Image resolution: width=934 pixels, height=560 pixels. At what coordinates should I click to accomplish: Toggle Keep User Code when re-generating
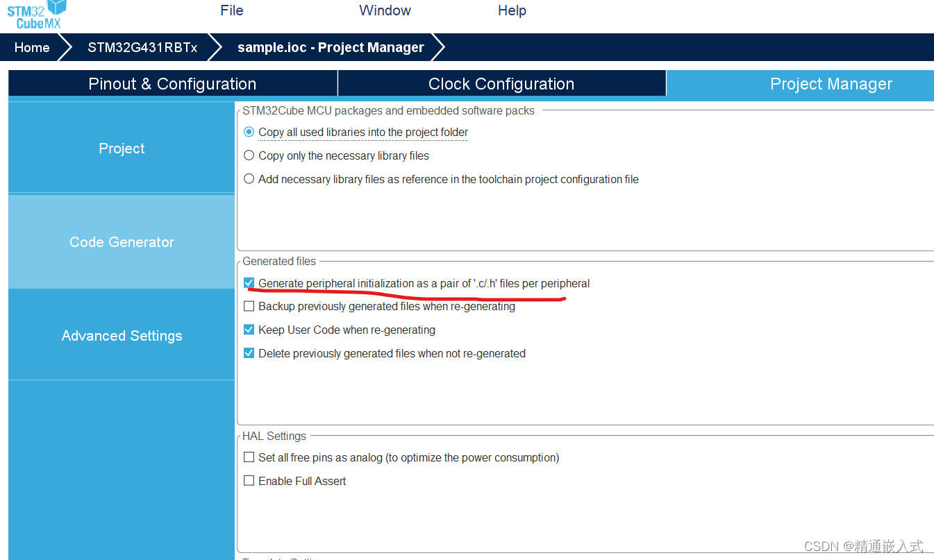point(249,330)
